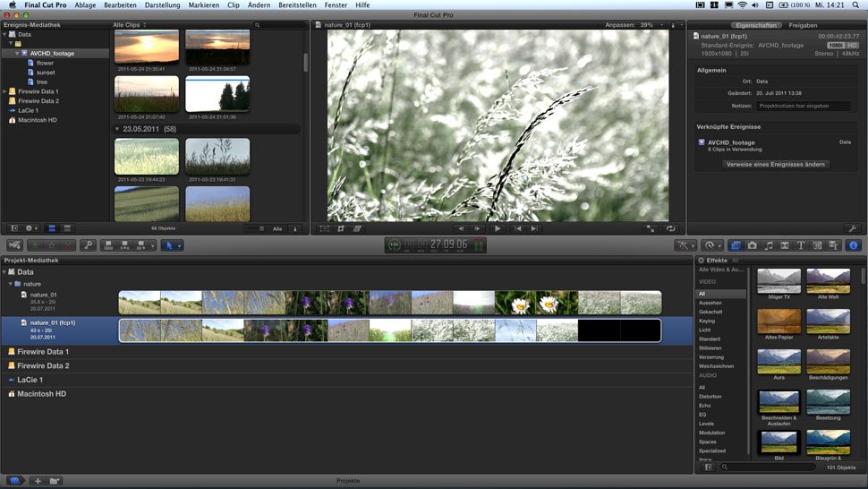Click the wrench icon below inspector
The image size is (868, 489).
(852, 229)
